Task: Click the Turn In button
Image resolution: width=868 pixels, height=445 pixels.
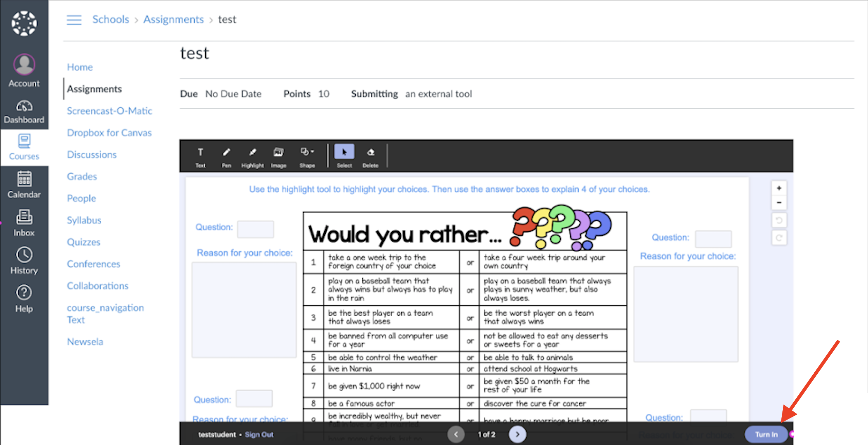Action: coord(766,434)
